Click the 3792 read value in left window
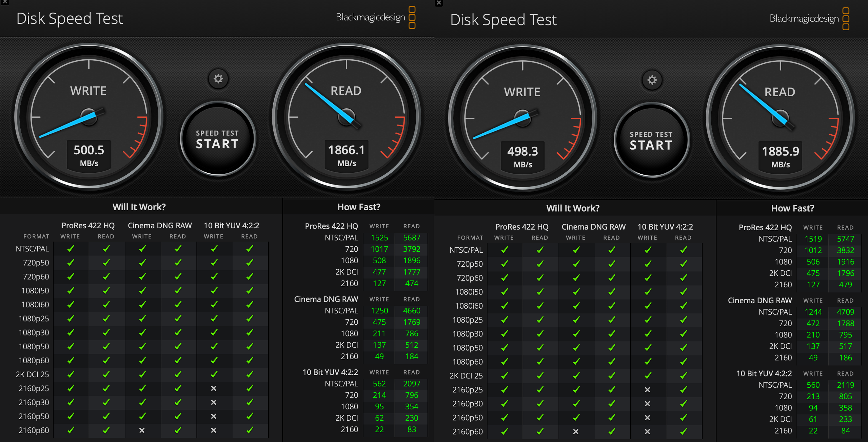 (x=412, y=249)
